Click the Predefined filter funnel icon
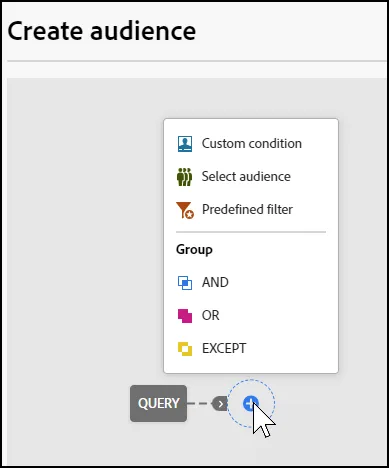 click(185, 210)
